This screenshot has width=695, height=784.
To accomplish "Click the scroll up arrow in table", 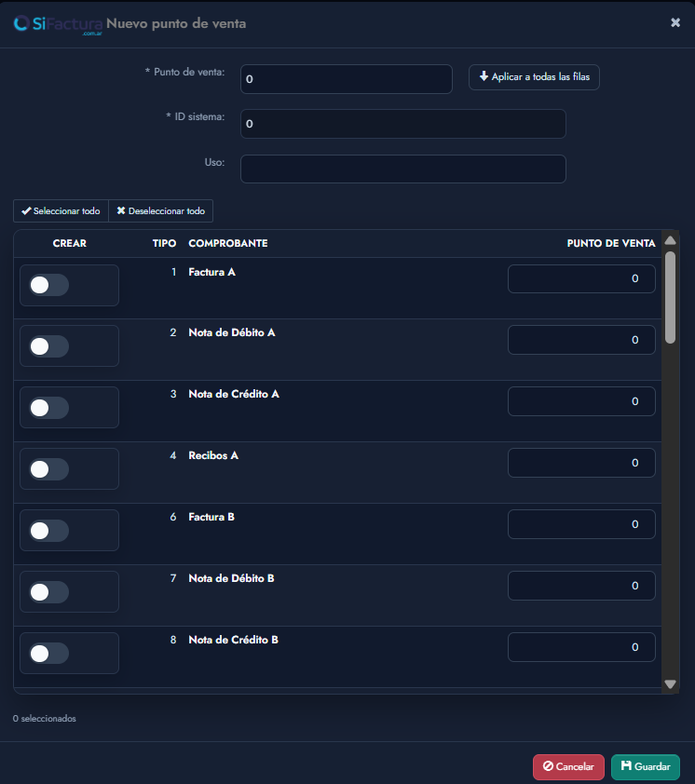I will (670, 240).
